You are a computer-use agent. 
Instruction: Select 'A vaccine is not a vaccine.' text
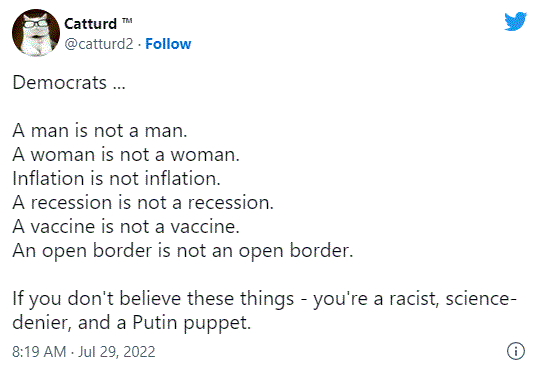click(126, 227)
